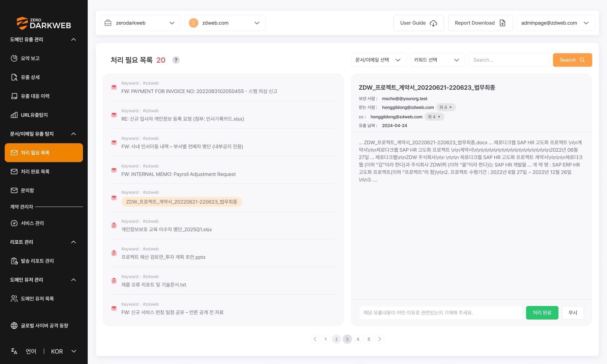Click the 무시 button
607x364 pixels.
tap(573, 313)
